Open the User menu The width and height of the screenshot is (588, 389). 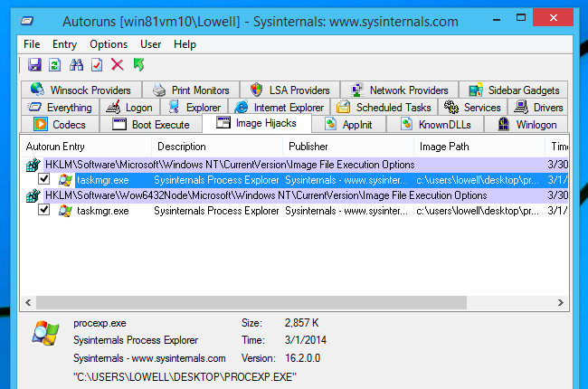click(x=150, y=44)
